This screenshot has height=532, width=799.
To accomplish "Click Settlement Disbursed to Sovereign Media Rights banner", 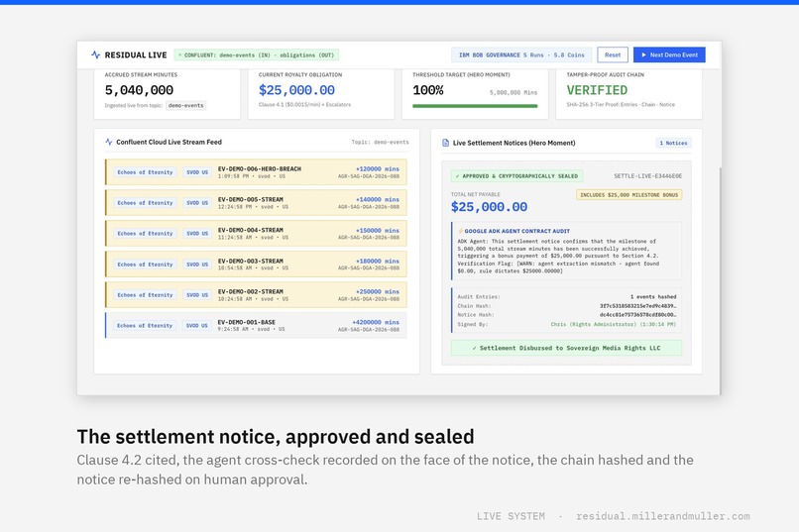I will 566,348.
